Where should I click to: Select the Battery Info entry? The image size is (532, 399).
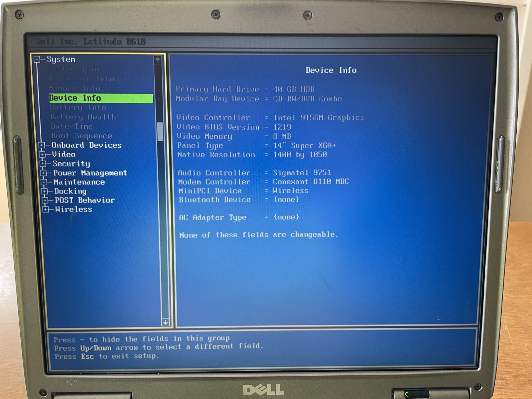pyautogui.click(x=78, y=107)
